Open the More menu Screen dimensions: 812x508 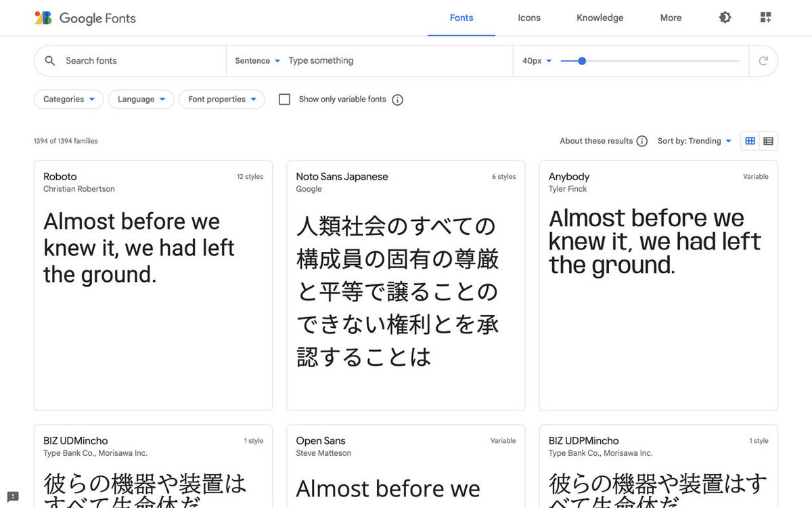(x=671, y=18)
